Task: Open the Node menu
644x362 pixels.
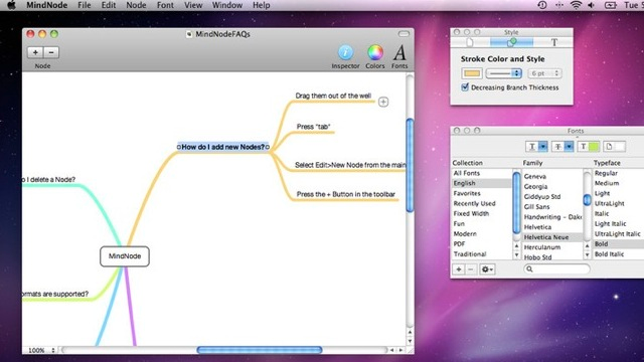Action: pyautogui.click(x=136, y=5)
